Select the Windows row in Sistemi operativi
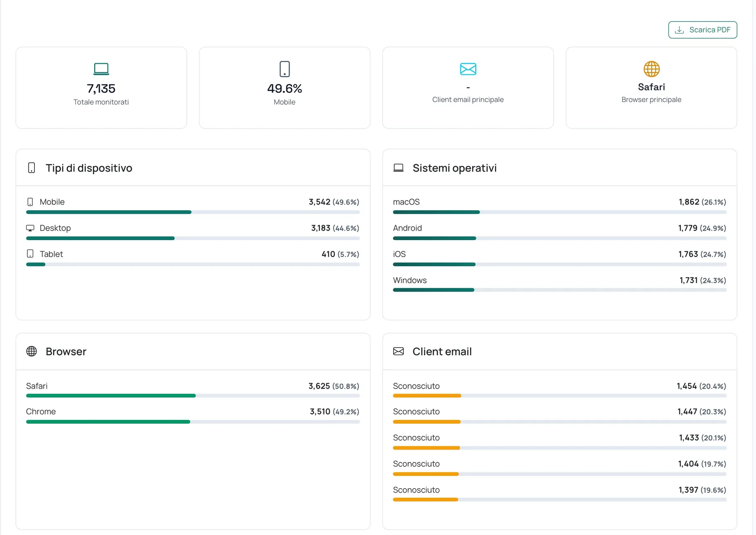This screenshot has height=535, width=756. pos(560,285)
